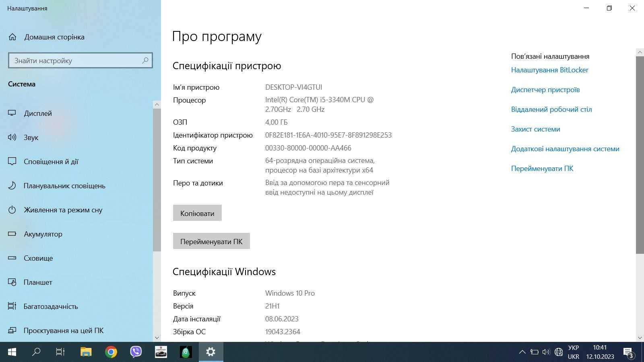Click the notifications bubble icon in sidebar

tap(12, 161)
